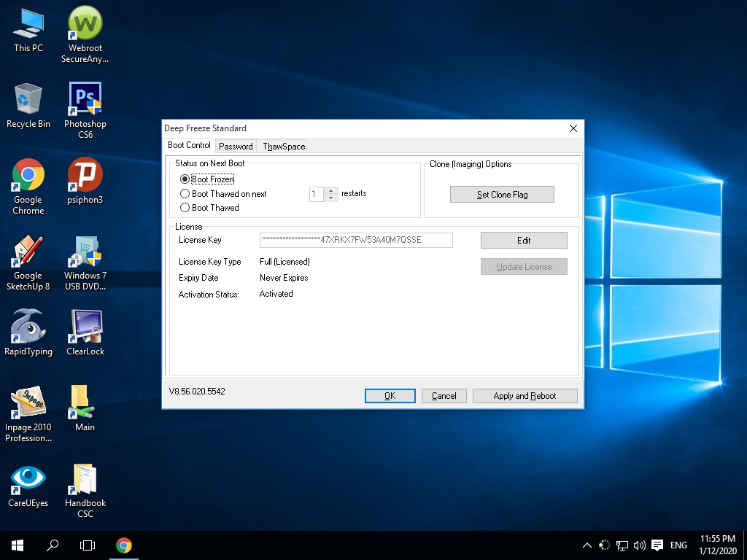Close the Deep Freeze Standard dialog

573,128
